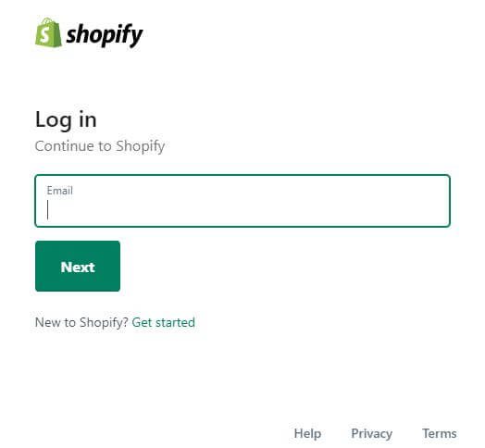
Task: Click the word 'Log' in the heading
Action: pyautogui.click(x=53, y=120)
